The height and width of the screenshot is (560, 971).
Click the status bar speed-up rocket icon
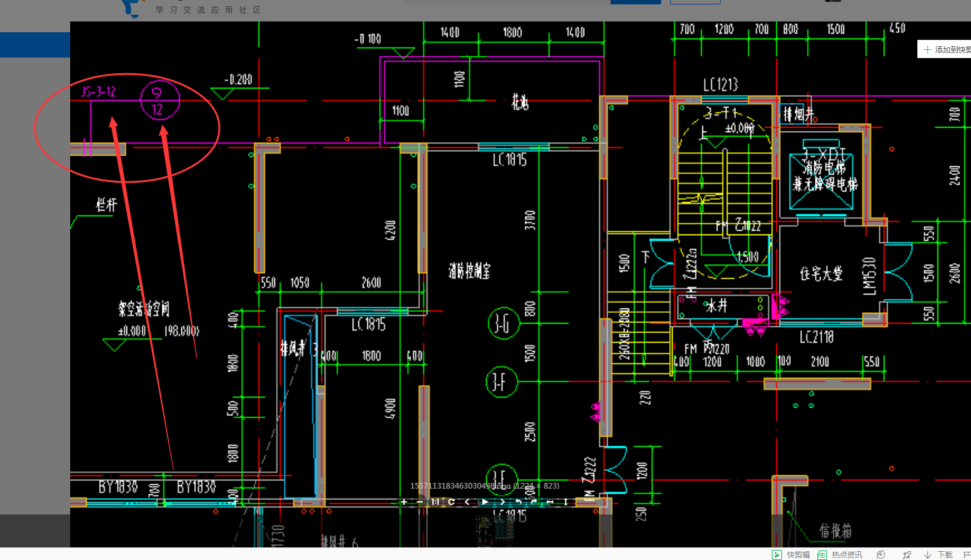(x=907, y=555)
